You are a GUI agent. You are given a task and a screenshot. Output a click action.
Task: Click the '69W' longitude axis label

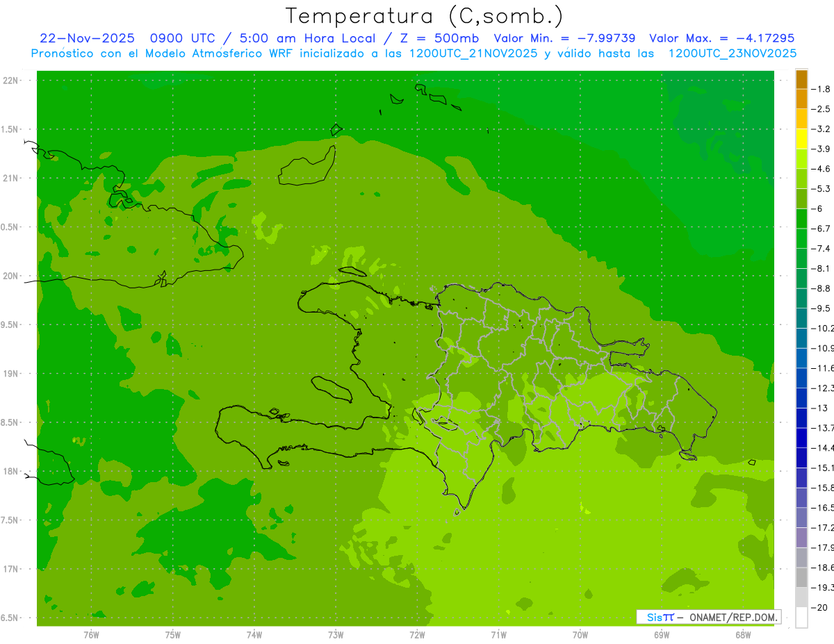662,634
